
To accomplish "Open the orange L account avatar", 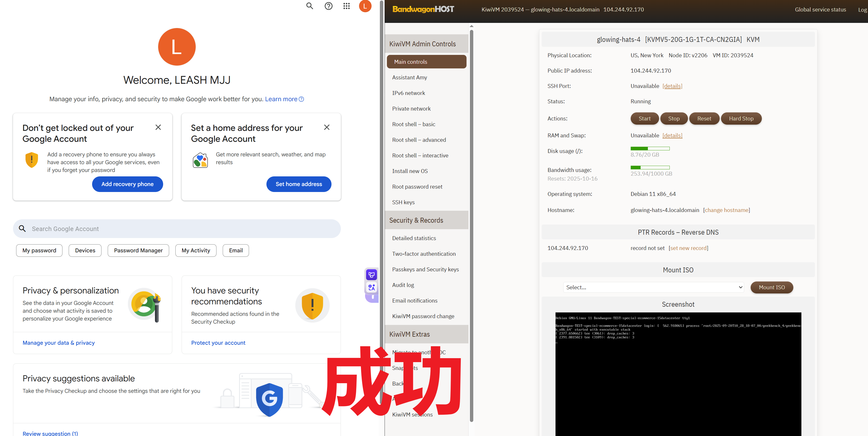I will pos(365,6).
